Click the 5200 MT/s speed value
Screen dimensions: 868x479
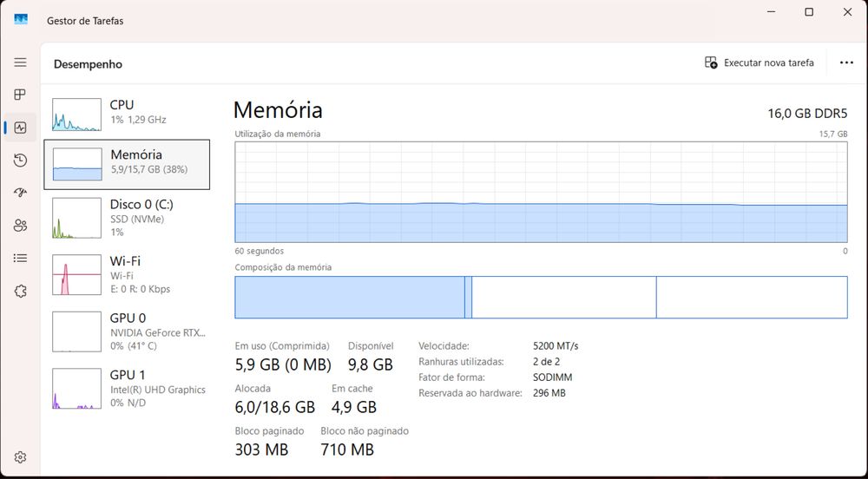pos(556,345)
